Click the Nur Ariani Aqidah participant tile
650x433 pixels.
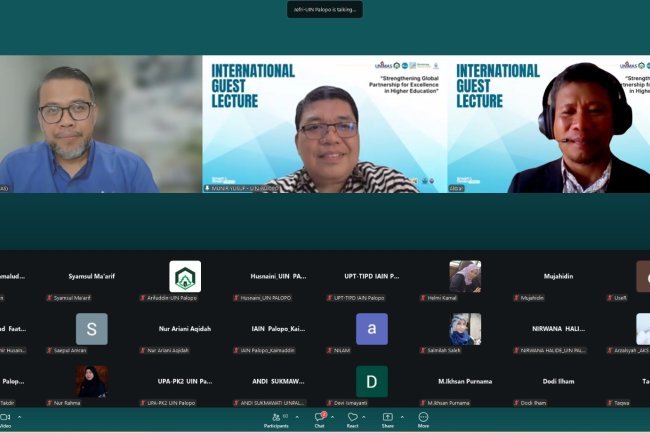tap(185, 329)
